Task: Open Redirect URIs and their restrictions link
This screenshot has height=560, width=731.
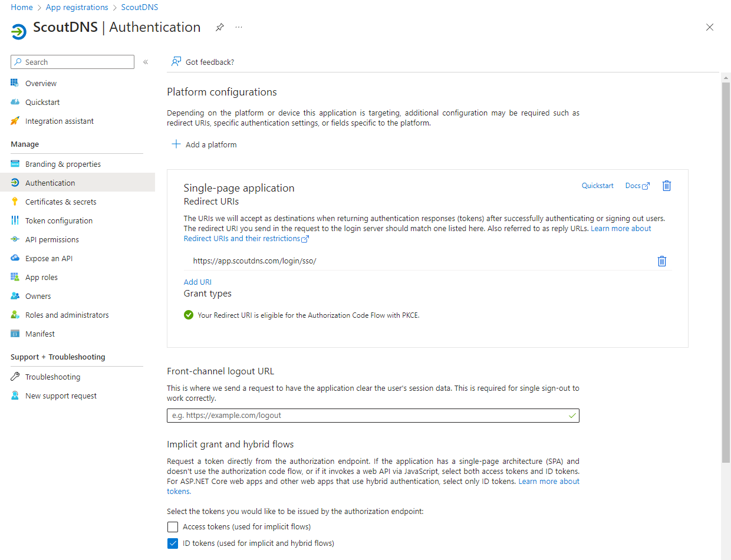Action: pos(246,239)
